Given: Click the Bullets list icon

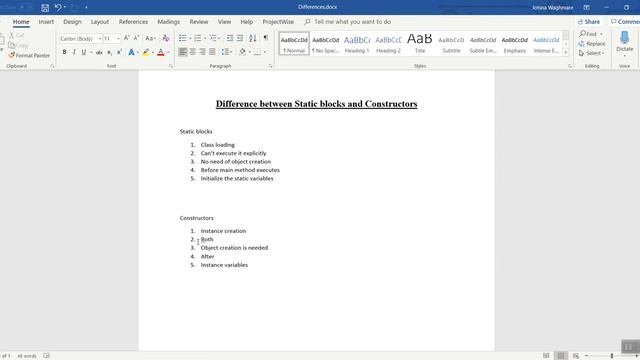Looking at the screenshot, I should pos(182,38).
